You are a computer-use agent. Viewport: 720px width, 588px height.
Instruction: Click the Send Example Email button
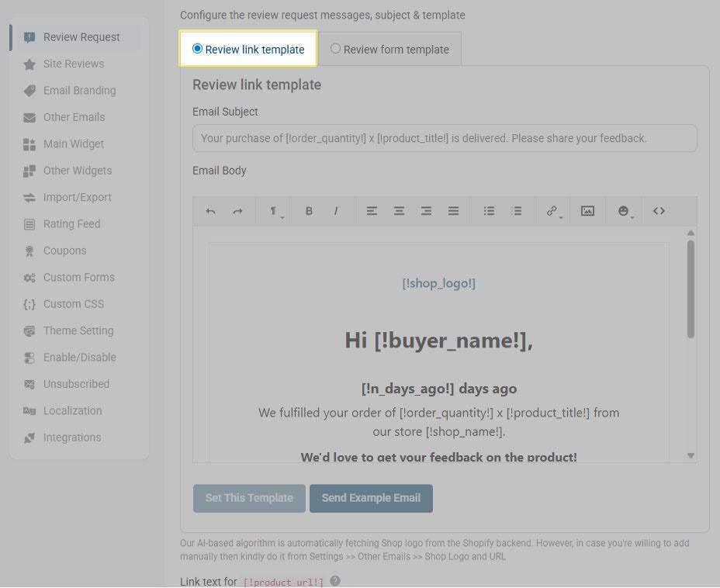point(371,499)
